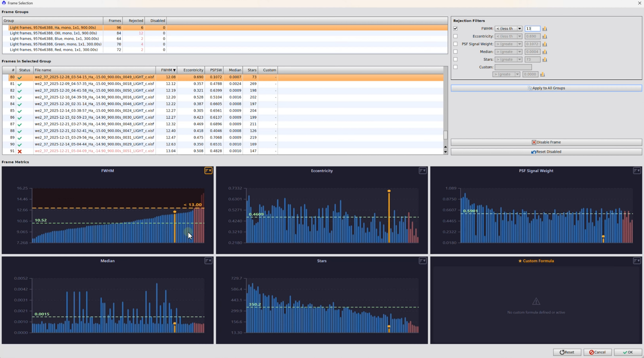Open the Stars comparison operator dropdown
644x358 pixels.
tap(509, 60)
